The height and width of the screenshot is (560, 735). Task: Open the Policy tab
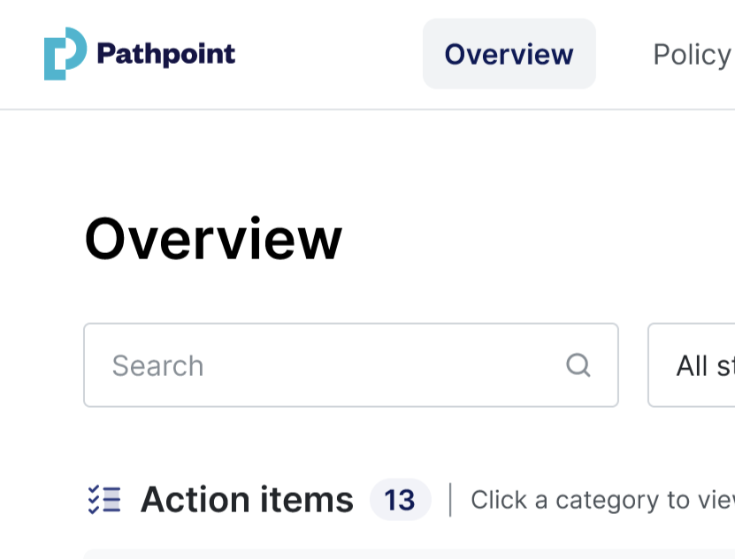point(691,54)
